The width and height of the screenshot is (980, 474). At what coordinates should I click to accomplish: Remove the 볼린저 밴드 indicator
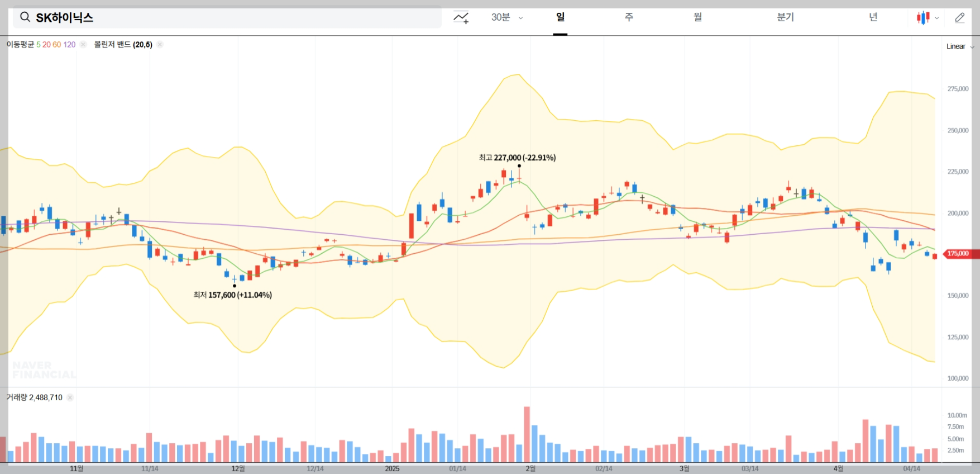coord(160,45)
